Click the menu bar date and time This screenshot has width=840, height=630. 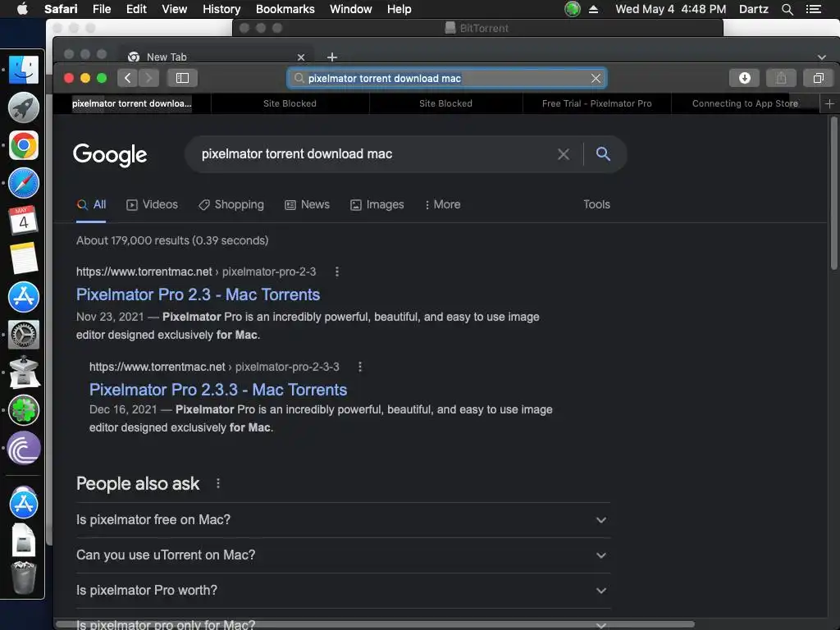coord(671,9)
